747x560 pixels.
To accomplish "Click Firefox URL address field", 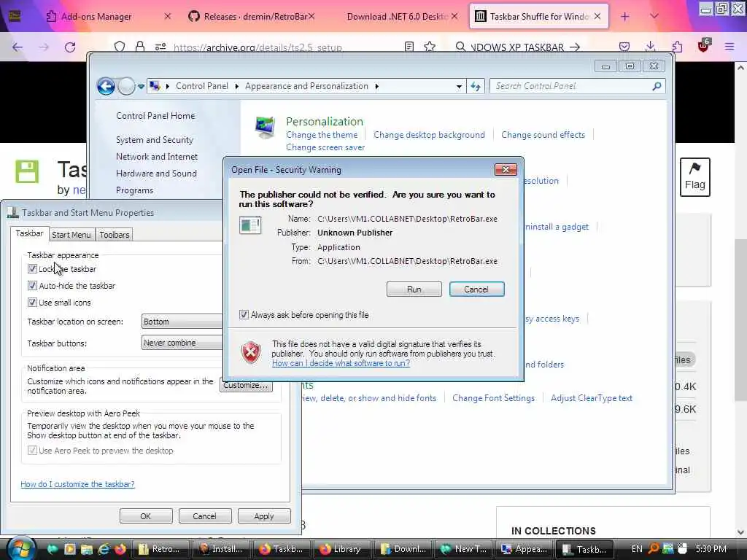I will [258, 47].
